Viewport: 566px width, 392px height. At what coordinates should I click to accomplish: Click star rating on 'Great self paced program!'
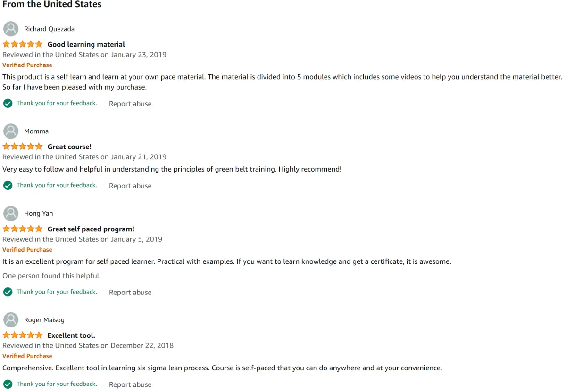[23, 229]
